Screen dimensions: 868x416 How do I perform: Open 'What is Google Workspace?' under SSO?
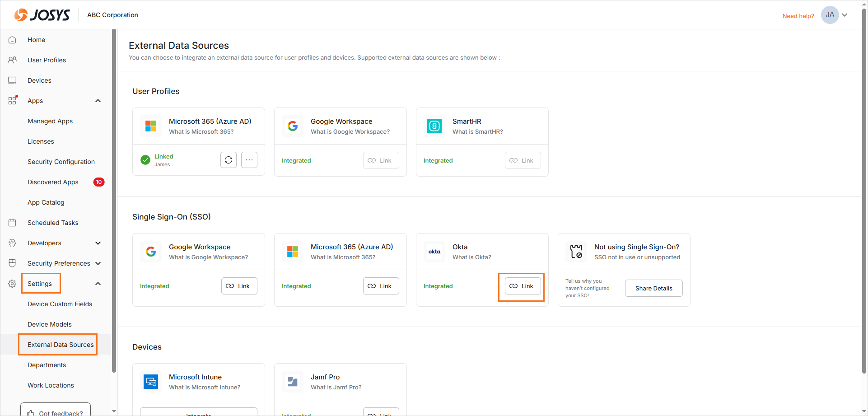(x=209, y=257)
